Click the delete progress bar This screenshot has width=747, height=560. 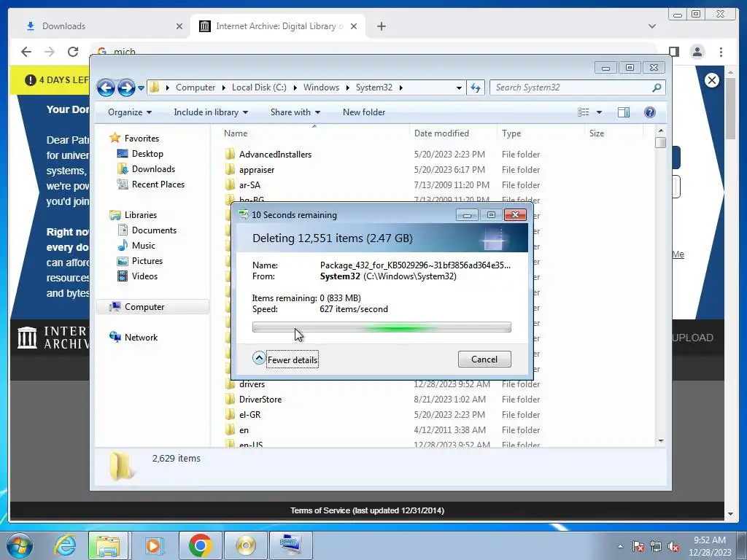[x=382, y=327]
